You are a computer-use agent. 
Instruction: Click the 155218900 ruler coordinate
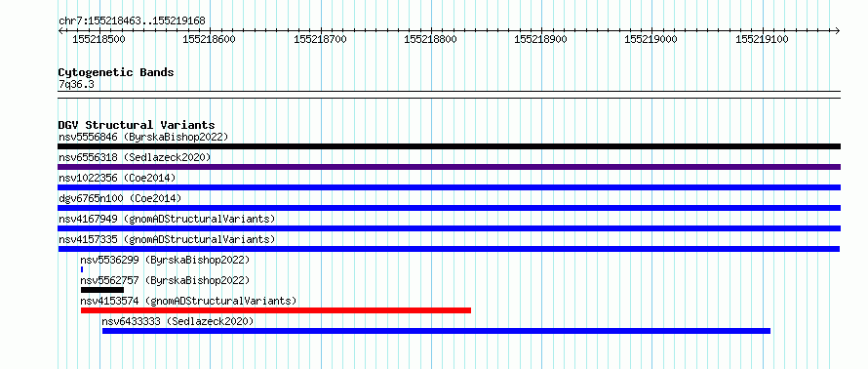(541, 39)
